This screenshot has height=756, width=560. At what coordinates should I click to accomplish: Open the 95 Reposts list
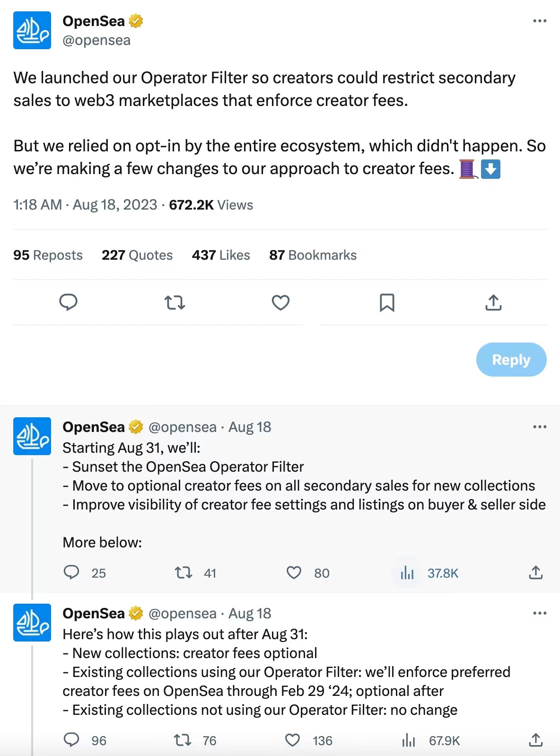pos(47,255)
